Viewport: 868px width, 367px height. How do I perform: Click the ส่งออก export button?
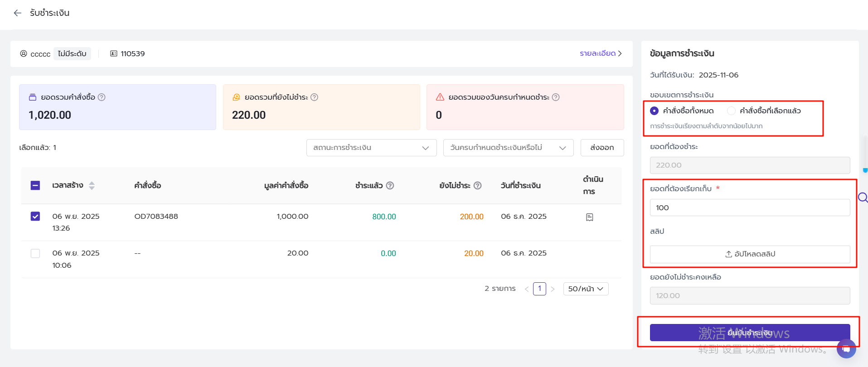click(602, 148)
